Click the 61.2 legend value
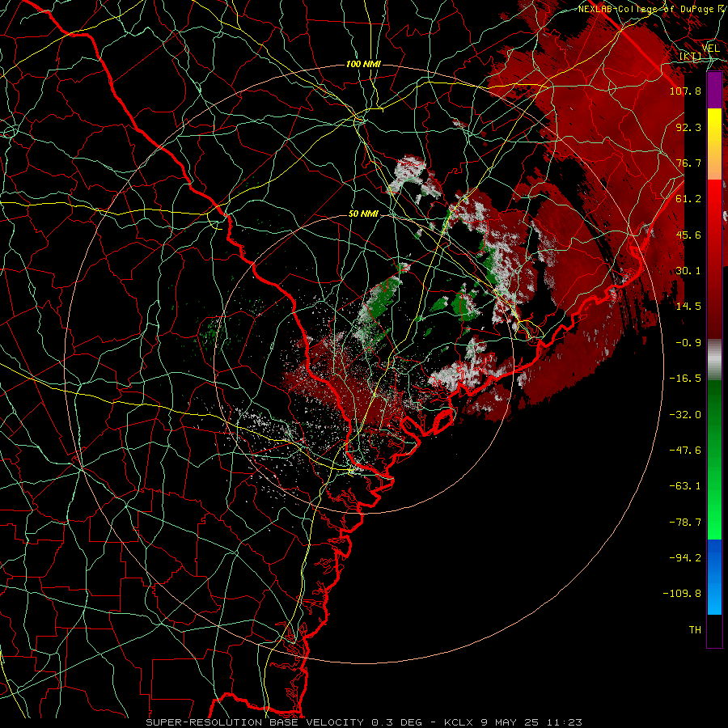The width and height of the screenshot is (728, 728). click(688, 199)
